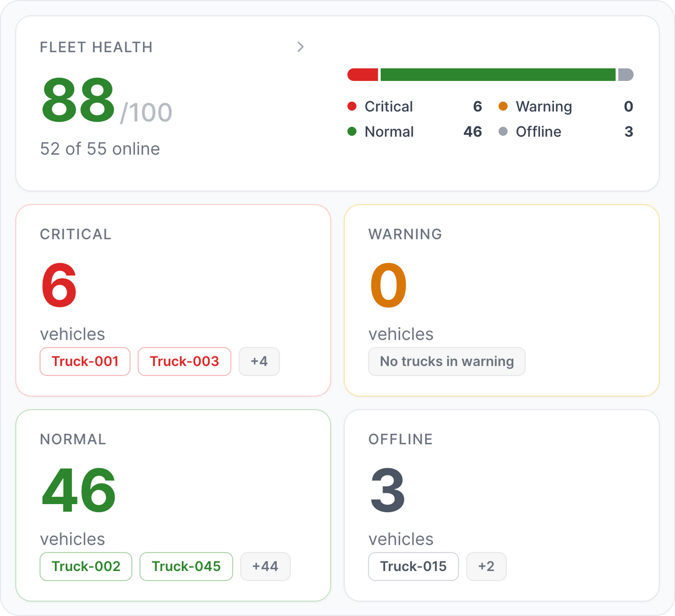The height and width of the screenshot is (616, 675).
Task: Open the Truck-045 normal chip
Action: 186,567
